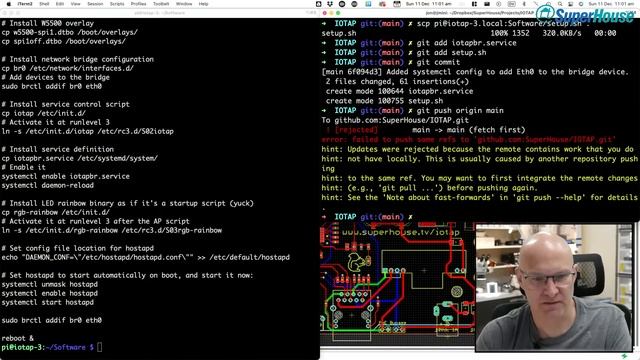This screenshot has height=360, width=640.
Task: Click the 'reboot &' line
Action: [18, 338]
